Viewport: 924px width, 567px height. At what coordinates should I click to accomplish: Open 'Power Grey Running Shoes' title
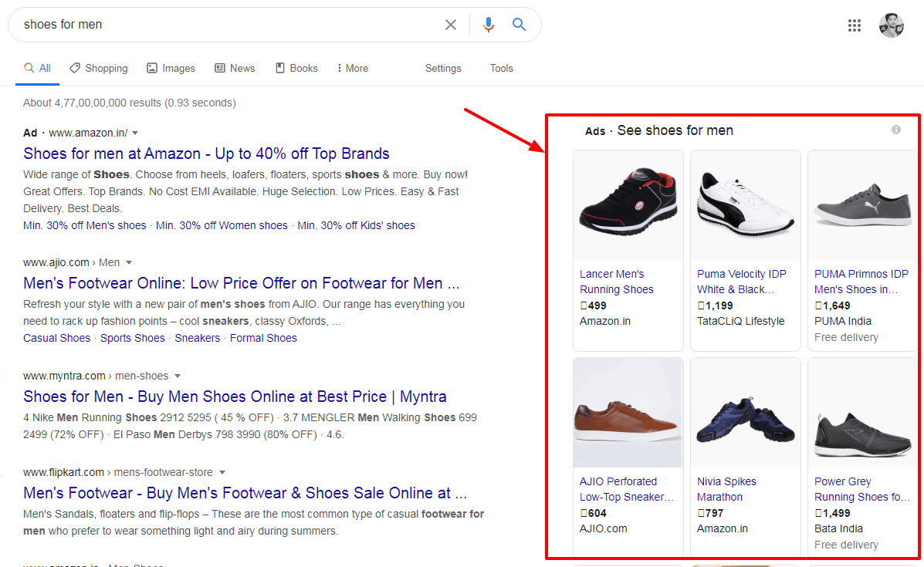click(861, 489)
